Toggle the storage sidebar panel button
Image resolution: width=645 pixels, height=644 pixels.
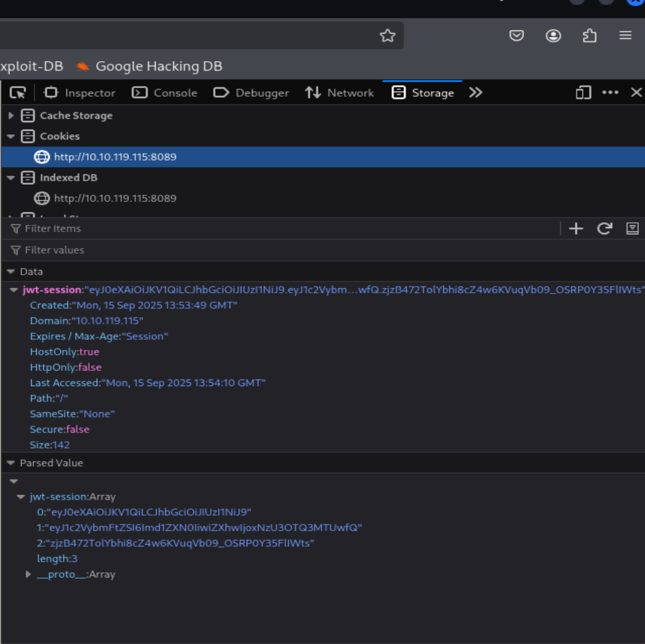click(x=632, y=228)
